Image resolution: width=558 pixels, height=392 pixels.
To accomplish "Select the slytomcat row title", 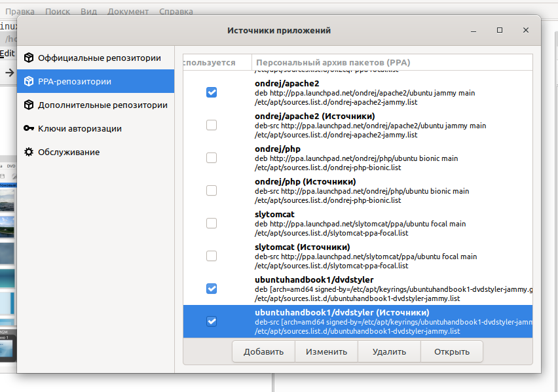I will tap(274, 215).
